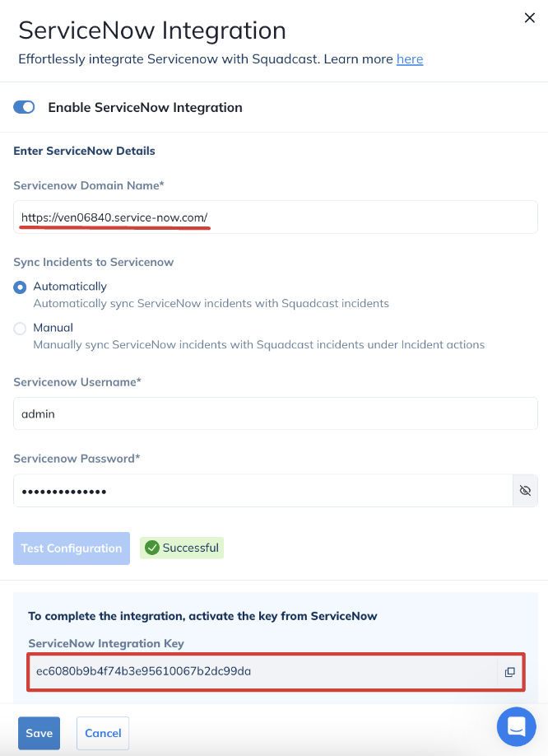Click the ServiceNow Integration Key value
548x756 pixels.
point(144,671)
